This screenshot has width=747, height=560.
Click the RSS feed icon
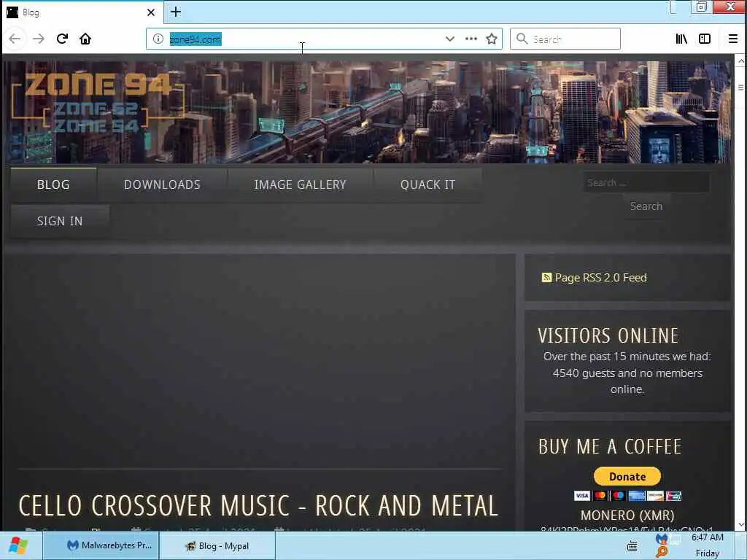click(x=546, y=277)
